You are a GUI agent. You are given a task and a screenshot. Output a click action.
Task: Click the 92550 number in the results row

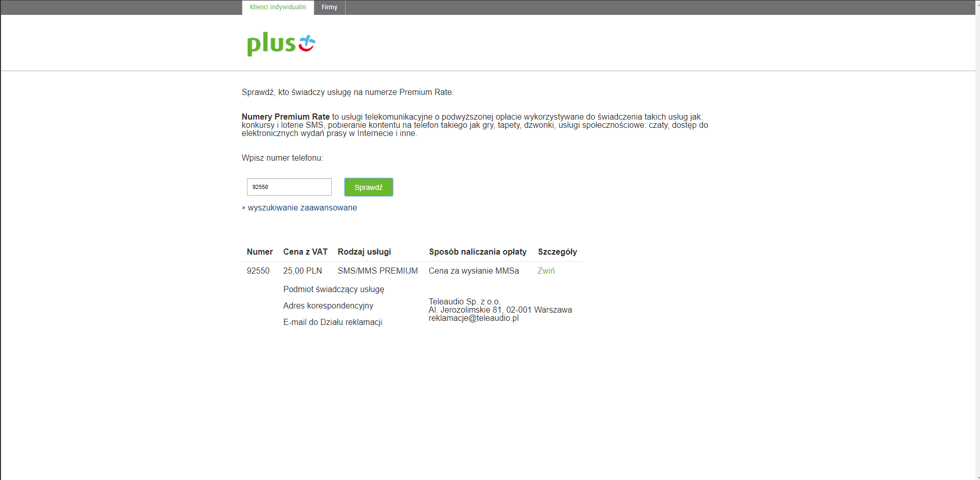click(x=258, y=271)
